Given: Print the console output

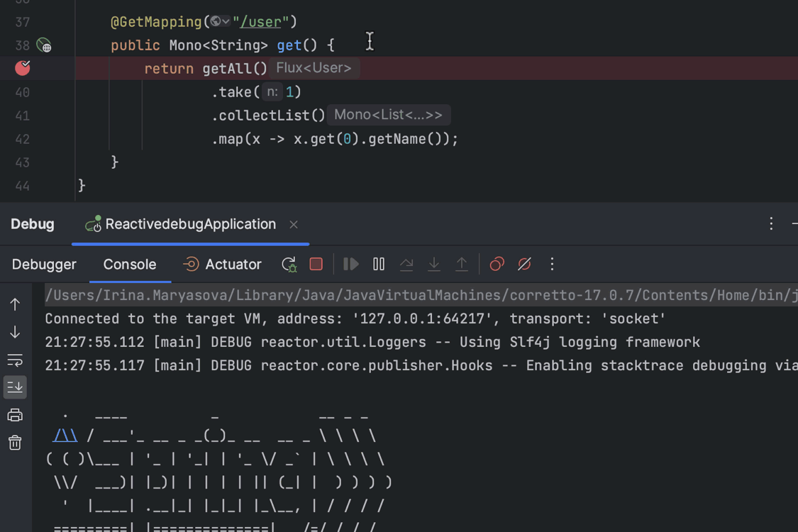Looking at the screenshot, I should tap(15, 416).
